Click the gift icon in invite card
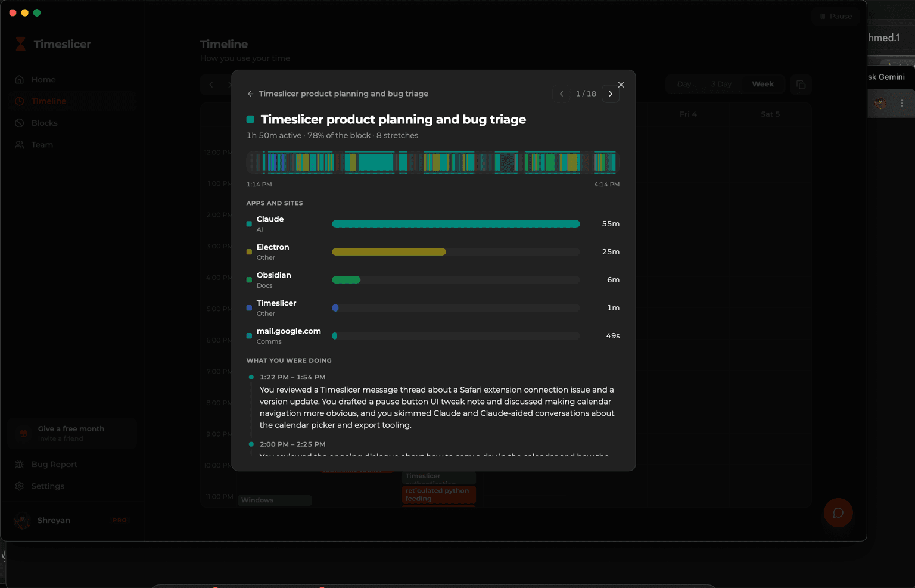915x588 pixels. pos(24,433)
